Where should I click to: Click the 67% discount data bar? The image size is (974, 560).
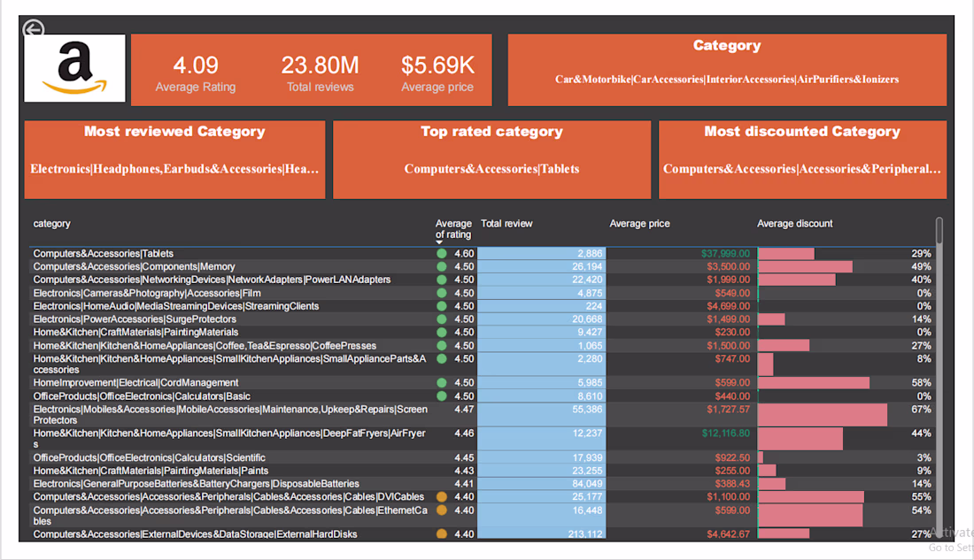click(823, 415)
